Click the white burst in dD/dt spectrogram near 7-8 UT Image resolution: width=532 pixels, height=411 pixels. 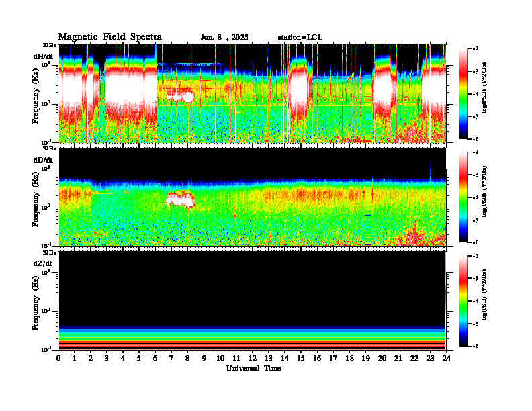pos(181,199)
